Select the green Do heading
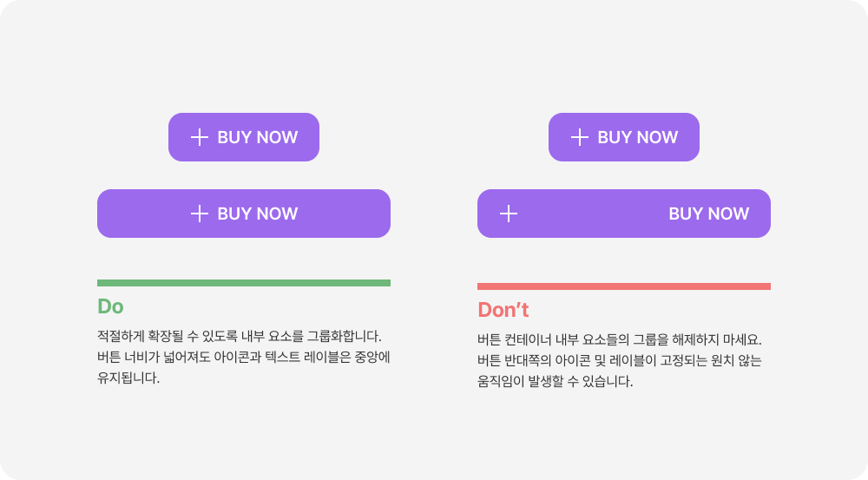 [x=111, y=306]
